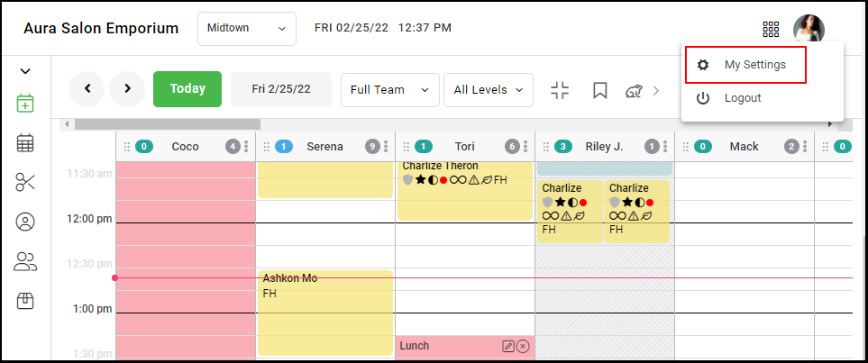Remove the Lunch block with X icon

[x=523, y=347]
